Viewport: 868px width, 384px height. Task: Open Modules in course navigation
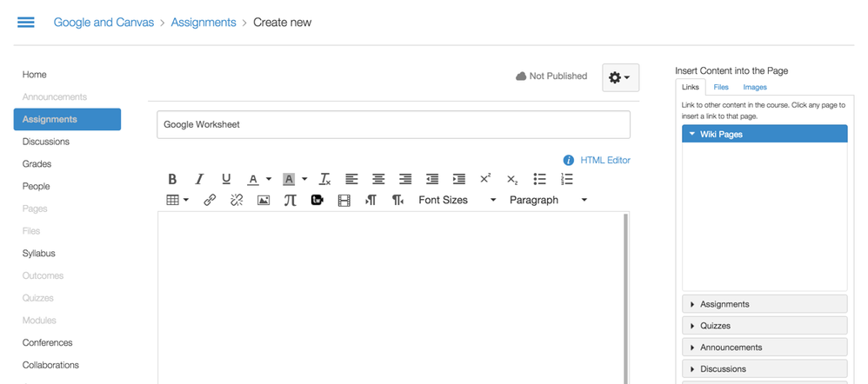(x=39, y=320)
